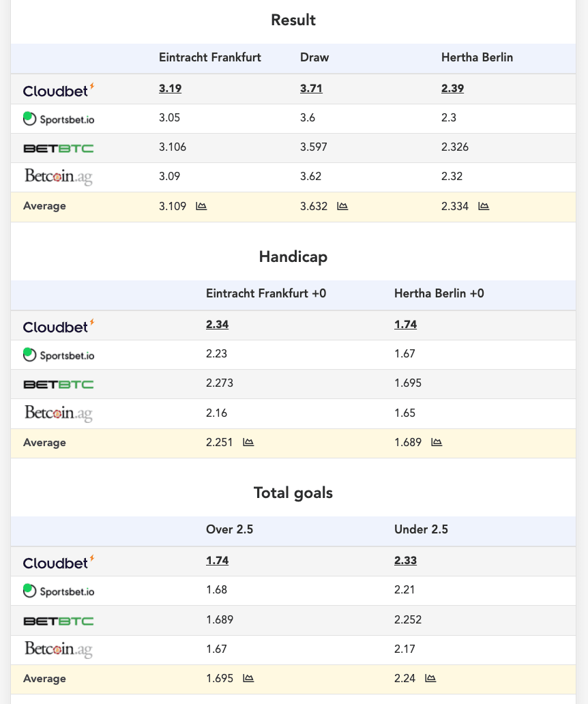This screenshot has width=588, height=704.
Task: Click the BetBTC logo in the Total goals table
Action: click(59, 621)
